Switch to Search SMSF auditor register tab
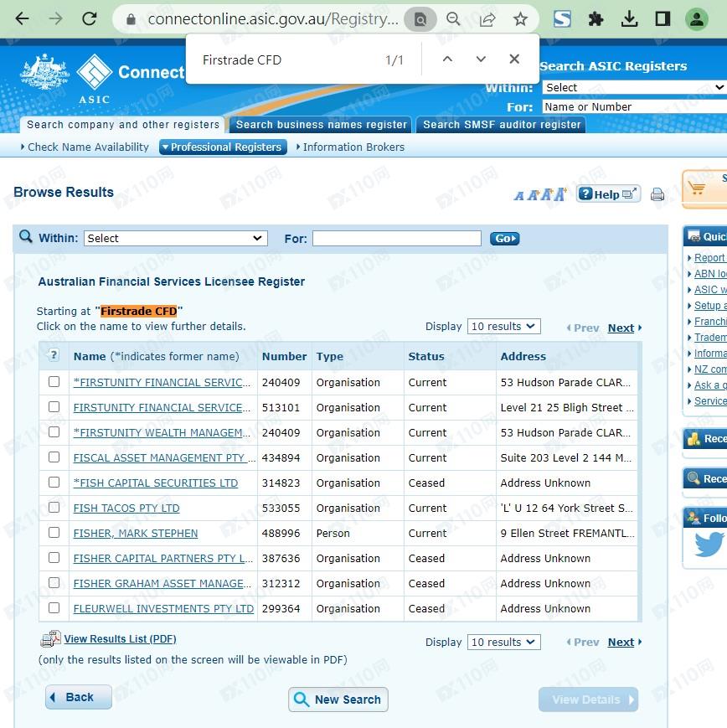 tap(502, 125)
